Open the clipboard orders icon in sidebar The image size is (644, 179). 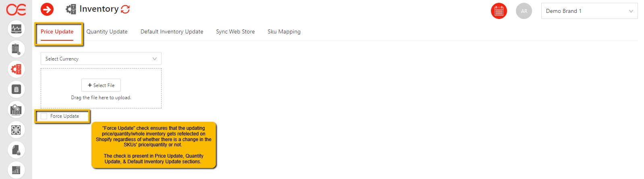tap(16, 49)
